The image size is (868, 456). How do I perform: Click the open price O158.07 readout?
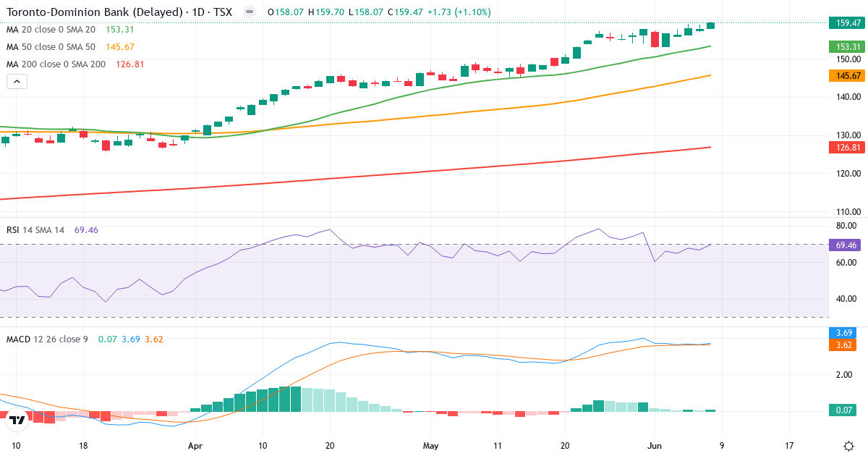click(x=286, y=12)
